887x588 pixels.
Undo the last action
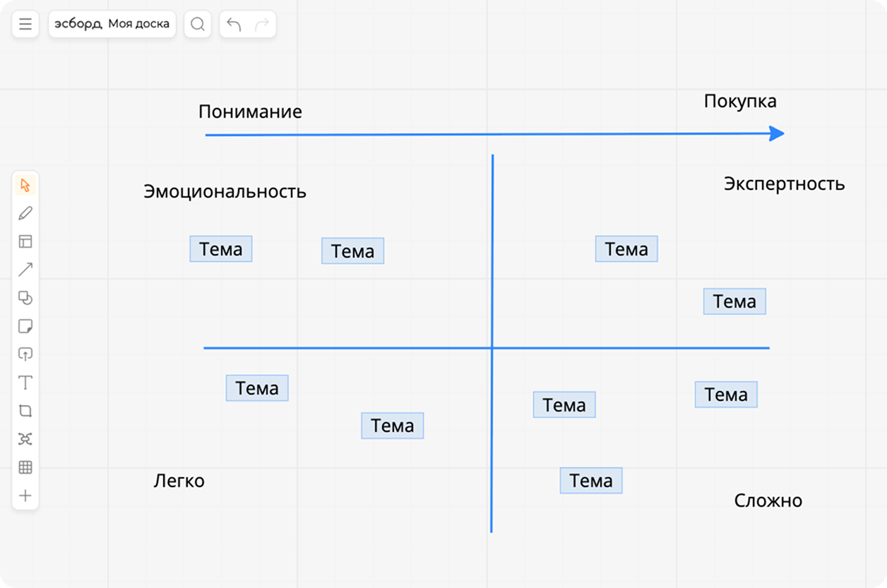pos(234,25)
